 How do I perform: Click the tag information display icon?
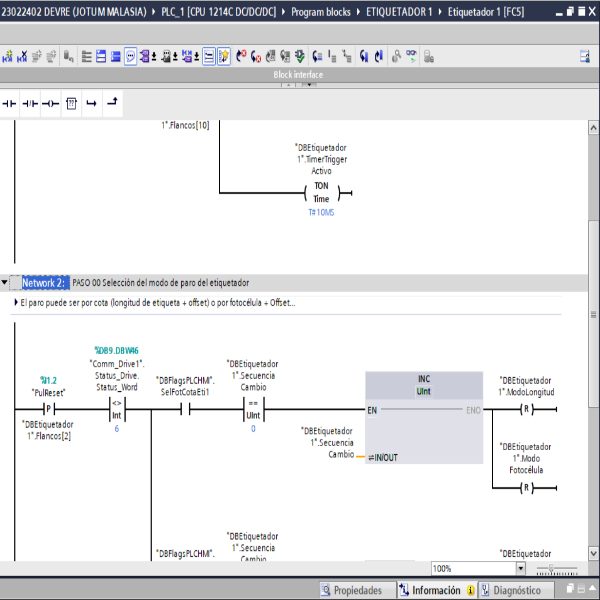[x=166, y=57]
